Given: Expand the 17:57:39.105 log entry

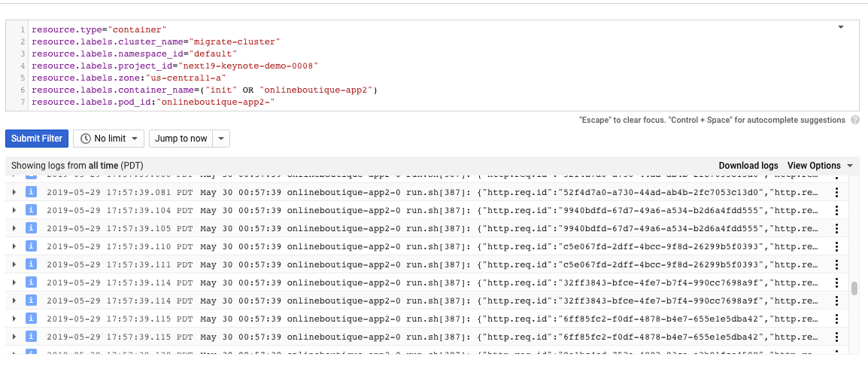Looking at the screenshot, I should tap(14, 228).
